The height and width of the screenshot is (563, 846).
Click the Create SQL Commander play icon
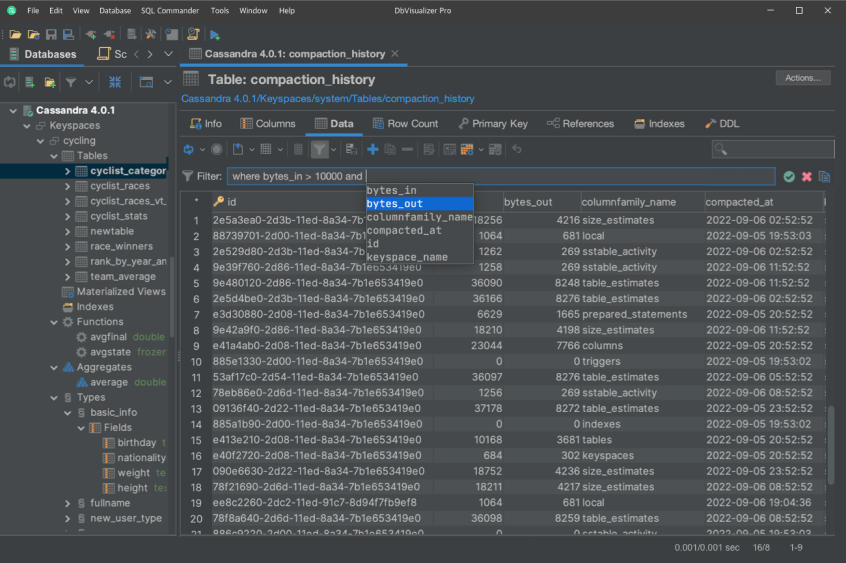214,35
